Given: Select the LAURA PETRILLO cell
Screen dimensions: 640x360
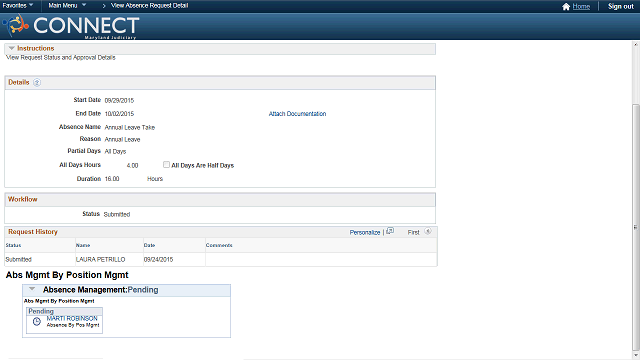Looking at the screenshot, I should pos(100,260).
